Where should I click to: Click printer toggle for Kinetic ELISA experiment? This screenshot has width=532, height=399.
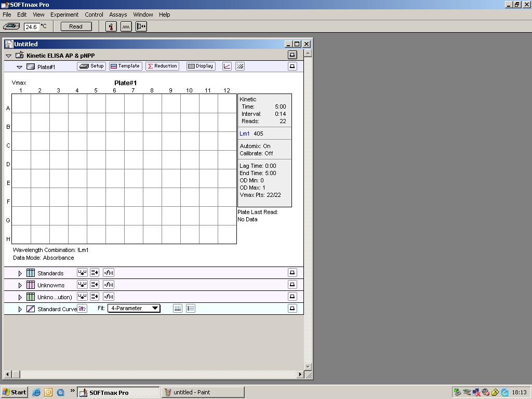(292, 55)
